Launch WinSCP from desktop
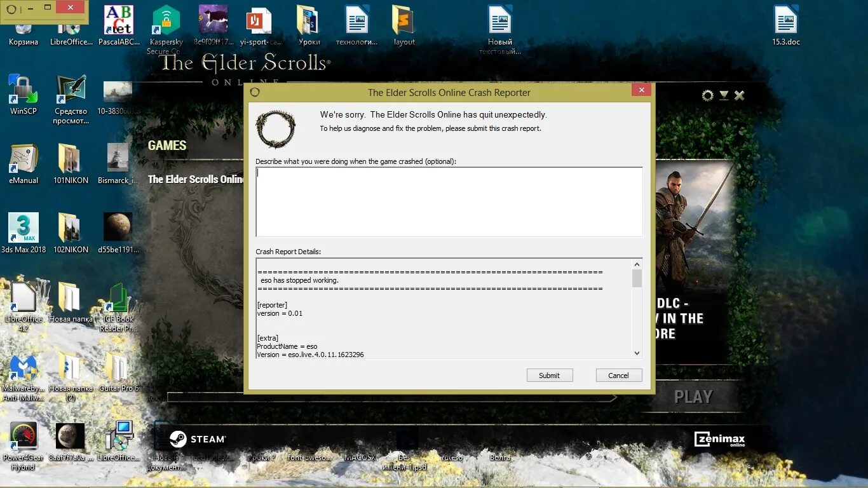The width and height of the screenshot is (868, 488). click(x=24, y=95)
